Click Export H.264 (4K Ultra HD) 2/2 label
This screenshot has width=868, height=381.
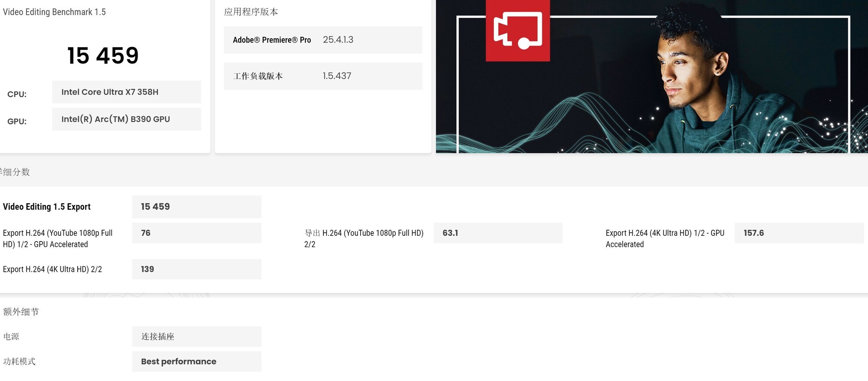(x=53, y=269)
